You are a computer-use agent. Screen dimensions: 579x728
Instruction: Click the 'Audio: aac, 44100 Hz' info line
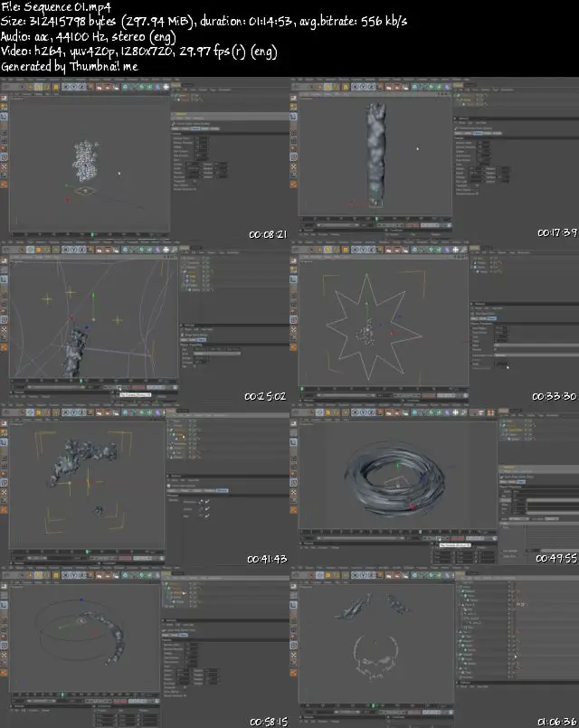click(89, 37)
